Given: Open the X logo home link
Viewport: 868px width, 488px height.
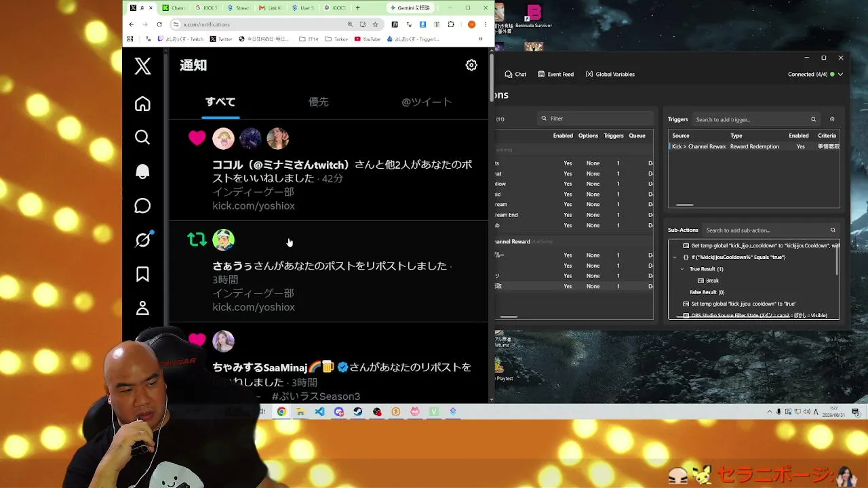Looking at the screenshot, I should 142,66.
